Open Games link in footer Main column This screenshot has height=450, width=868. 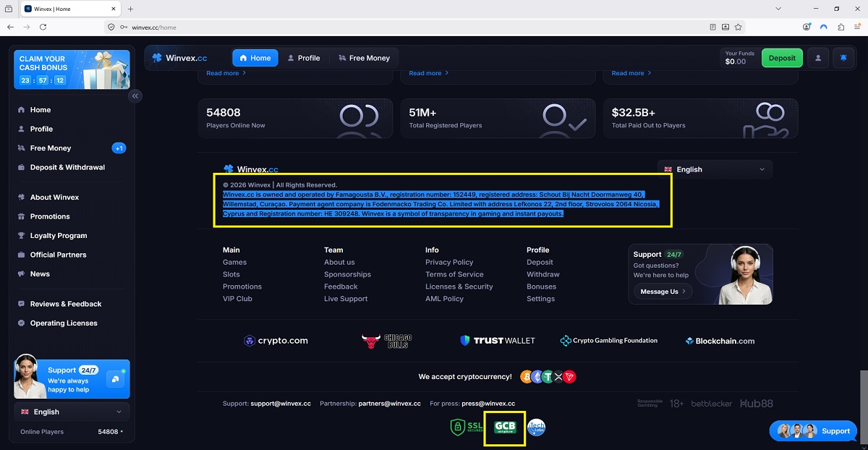234,263
